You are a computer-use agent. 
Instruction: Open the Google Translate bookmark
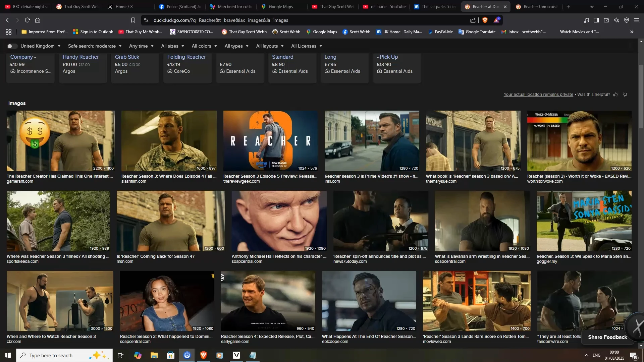[477, 32]
